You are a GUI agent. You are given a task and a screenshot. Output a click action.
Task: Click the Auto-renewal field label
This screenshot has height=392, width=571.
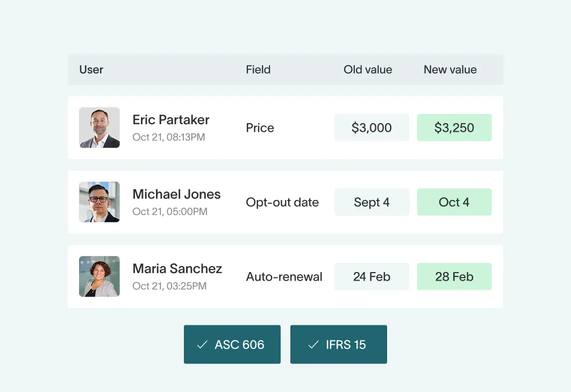point(284,277)
